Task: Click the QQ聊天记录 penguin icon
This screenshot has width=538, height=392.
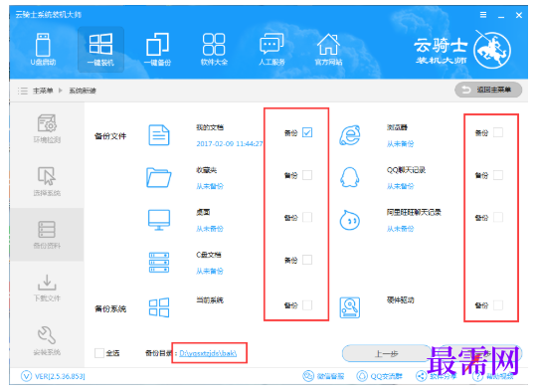Action: point(350,177)
